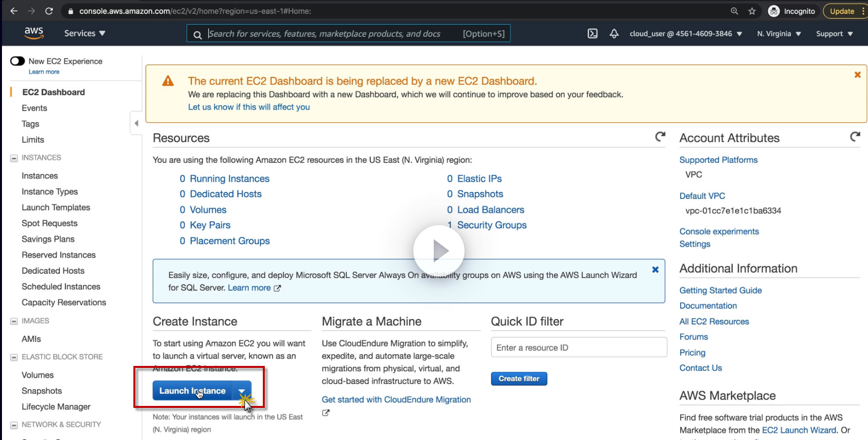Collapse the INSTANCES sidebar section
The height and width of the screenshot is (440, 868).
coord(14,158)
